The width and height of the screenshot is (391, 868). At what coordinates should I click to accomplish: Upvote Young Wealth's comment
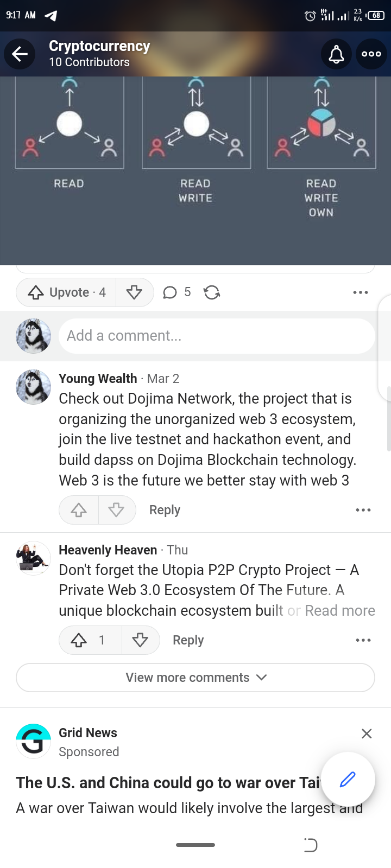[79, 510]
